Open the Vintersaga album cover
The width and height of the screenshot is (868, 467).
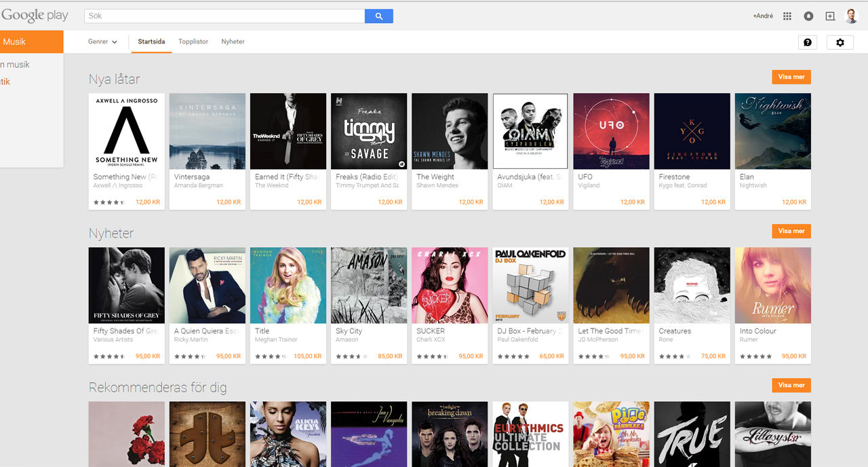click(208, 131)
